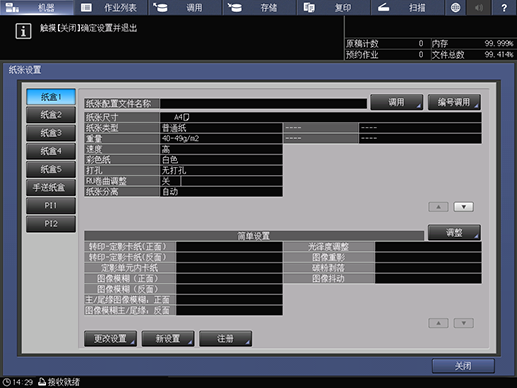The image size is (517, 388).
Task: Select 纸盒2 tray
Action: pos(51,115)
